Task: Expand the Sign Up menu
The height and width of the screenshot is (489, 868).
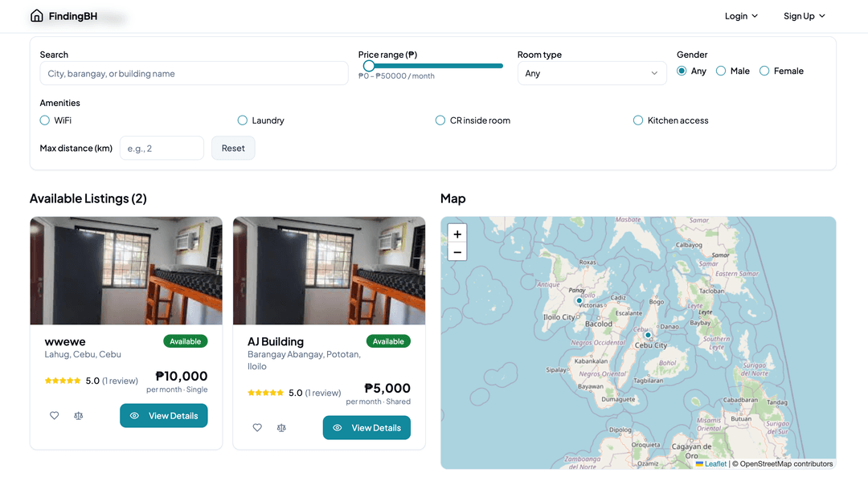Action: click(x=804, y=16)
